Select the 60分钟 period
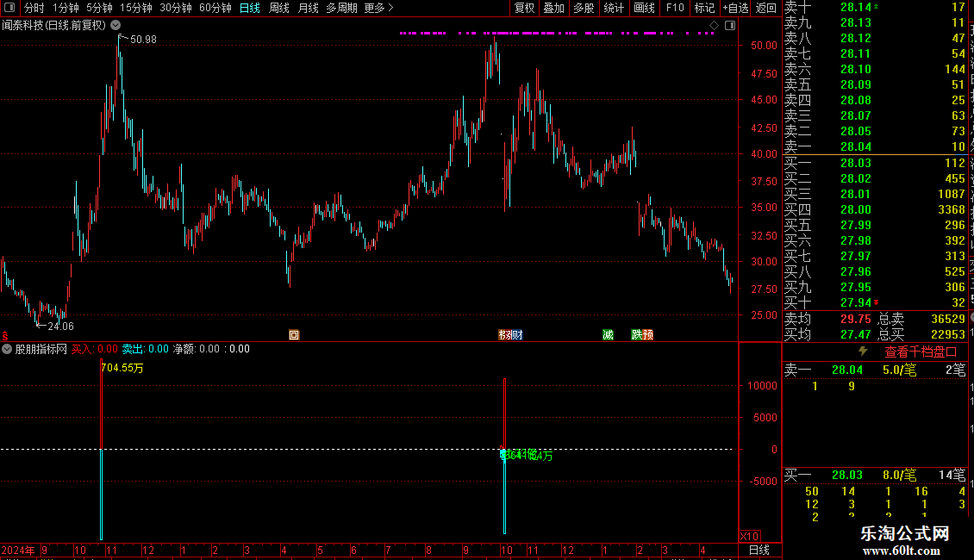This screenshot has width=974, height=560. 215,8
